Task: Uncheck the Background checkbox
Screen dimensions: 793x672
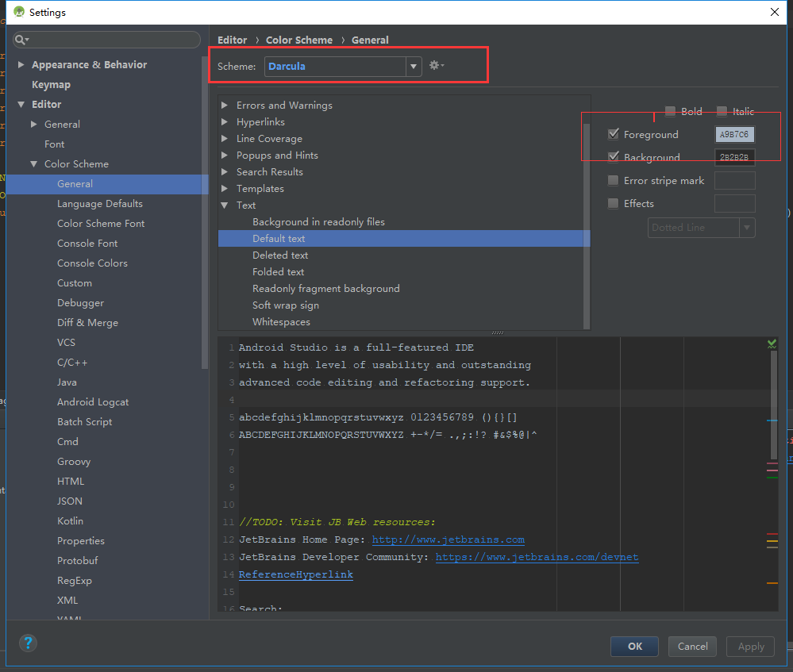Action: [613, 157]
